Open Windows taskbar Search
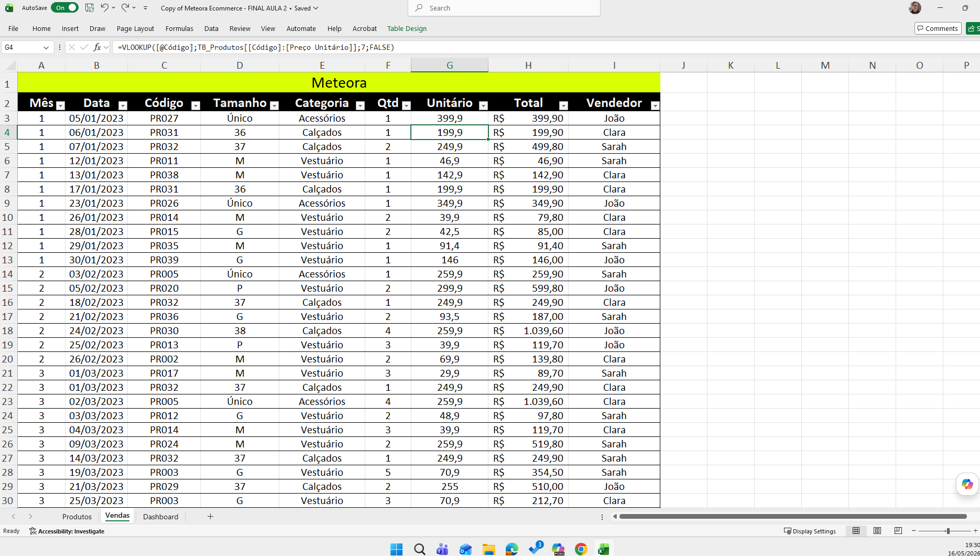The width and height of the screenshot is (980, 556). point(420,549)
